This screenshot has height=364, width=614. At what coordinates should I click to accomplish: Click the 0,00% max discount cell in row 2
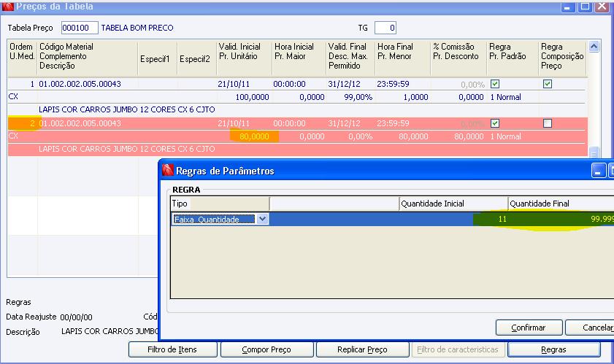point(360,136)
